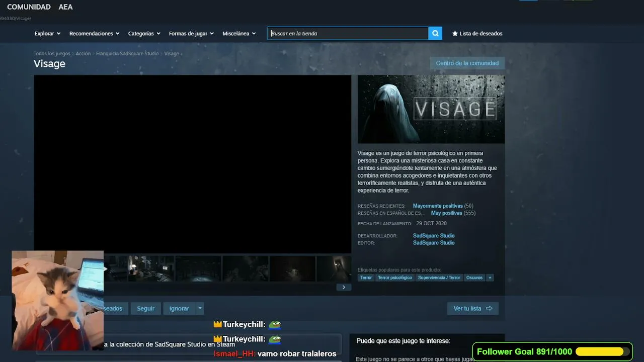The width and height of the screenshot is (644, 362).
Task: Click the kitten webcam overlay
Action: click(57, 301)
